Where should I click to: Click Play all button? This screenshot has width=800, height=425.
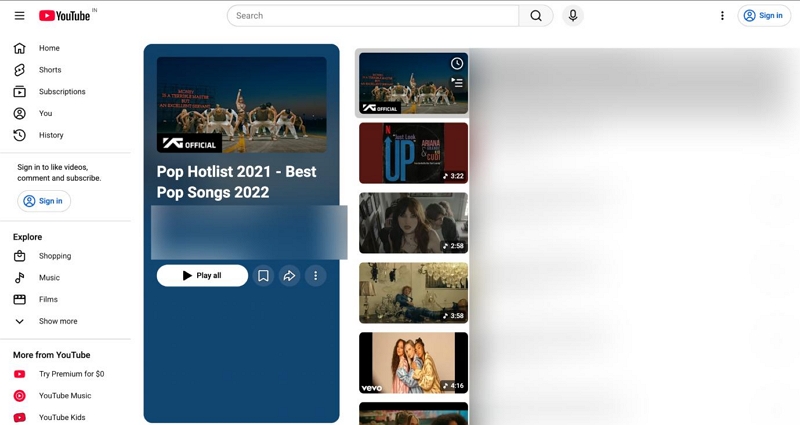click(x=202, y=276)
